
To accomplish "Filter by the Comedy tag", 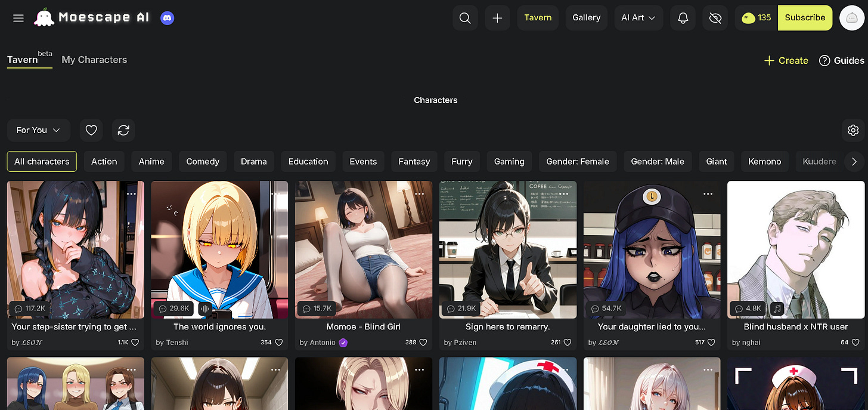I will pos(203,161).
